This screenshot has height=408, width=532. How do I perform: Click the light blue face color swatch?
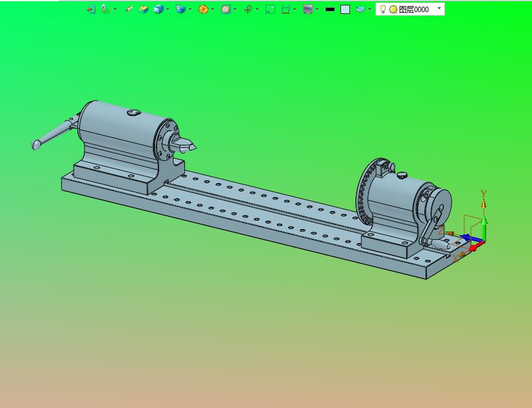click(x=345, y=10)
